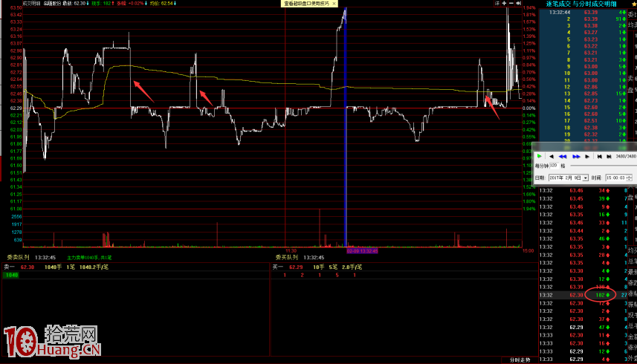Click the minus zoom icon above the chart
The width and height of the screenshot is (637, 364).
click(x=511, y=3)
